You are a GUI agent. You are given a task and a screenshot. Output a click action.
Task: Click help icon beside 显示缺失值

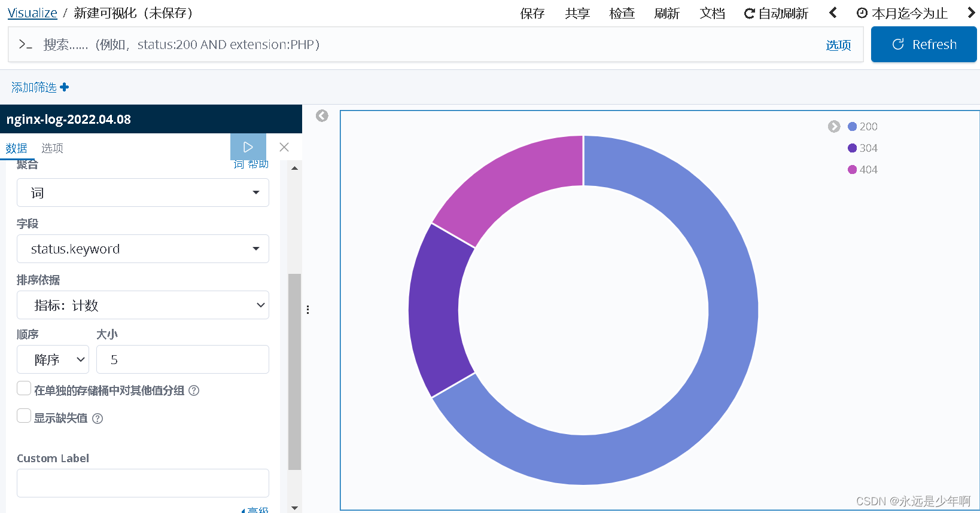(98, 419)
